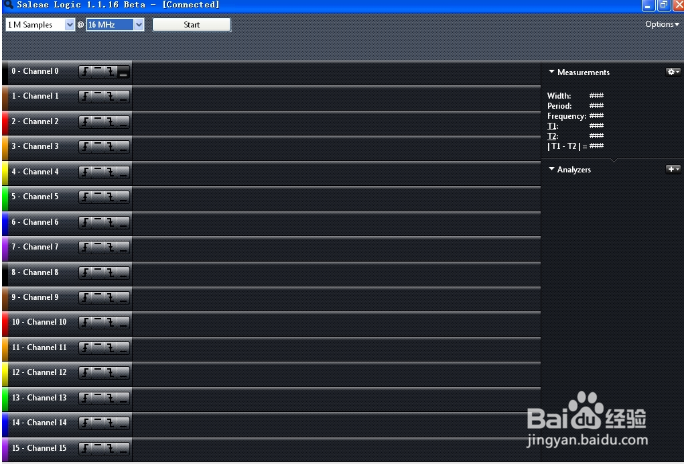Set rising edge trigger on Channel 7
Viewport: 687px width, 464px height.
tap(85, 247)
